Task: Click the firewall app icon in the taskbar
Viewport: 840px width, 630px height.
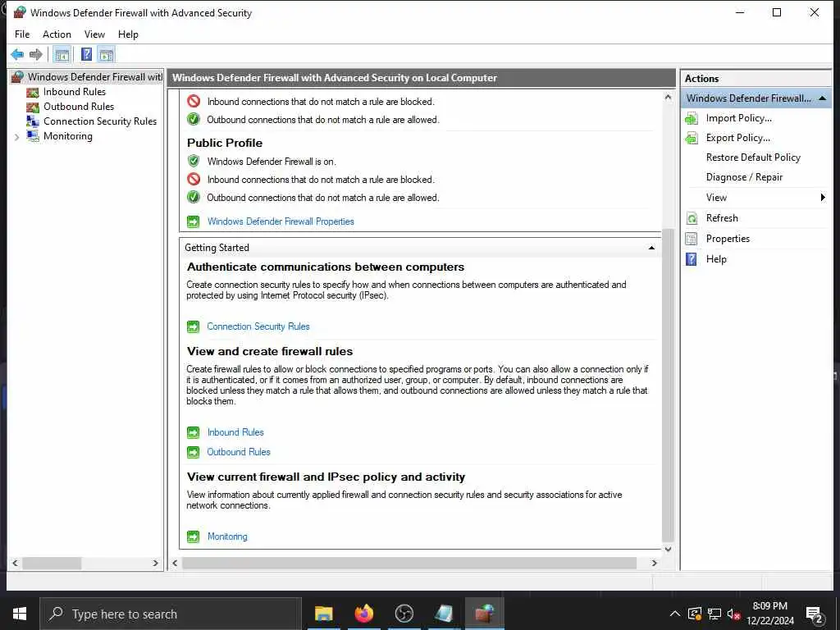Action: click(484, 614)
